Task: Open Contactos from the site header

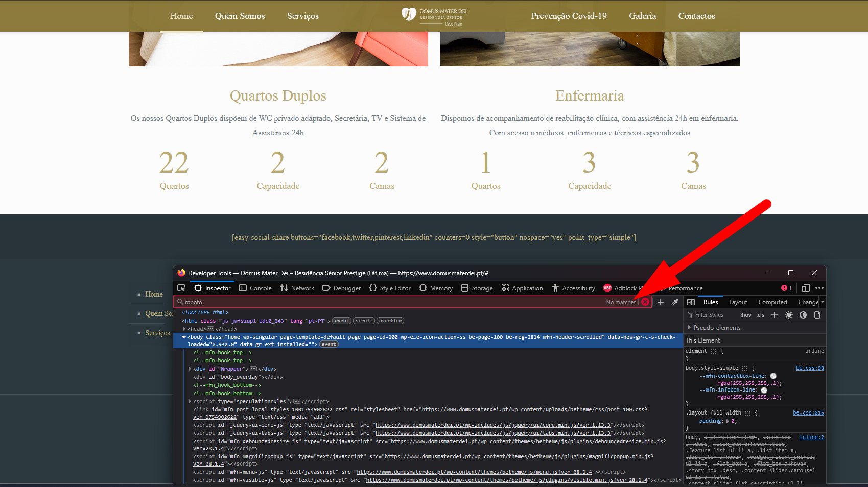Action: click(x=697, y=16)
